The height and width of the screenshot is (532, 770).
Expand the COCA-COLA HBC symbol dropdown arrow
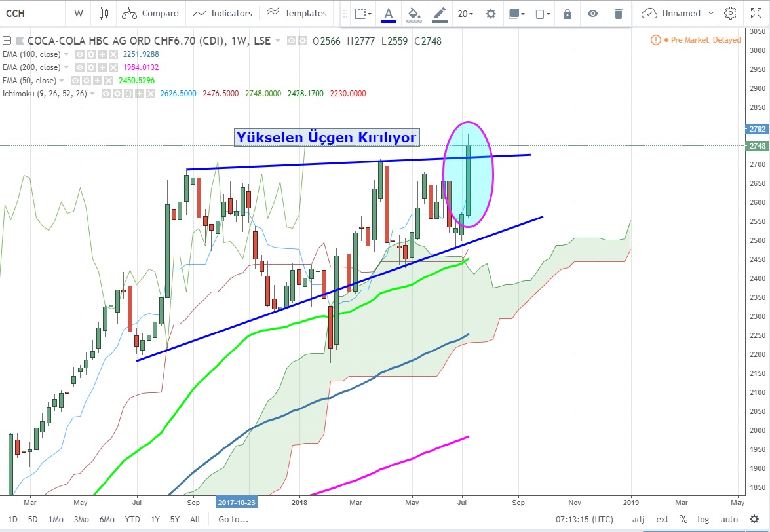tap(279, 41)
